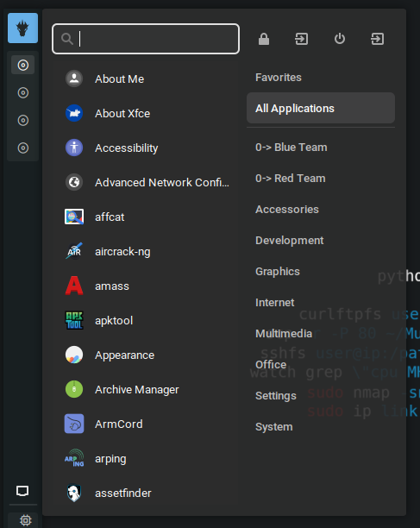Click the show desktop monitor icon

[22, 491]
